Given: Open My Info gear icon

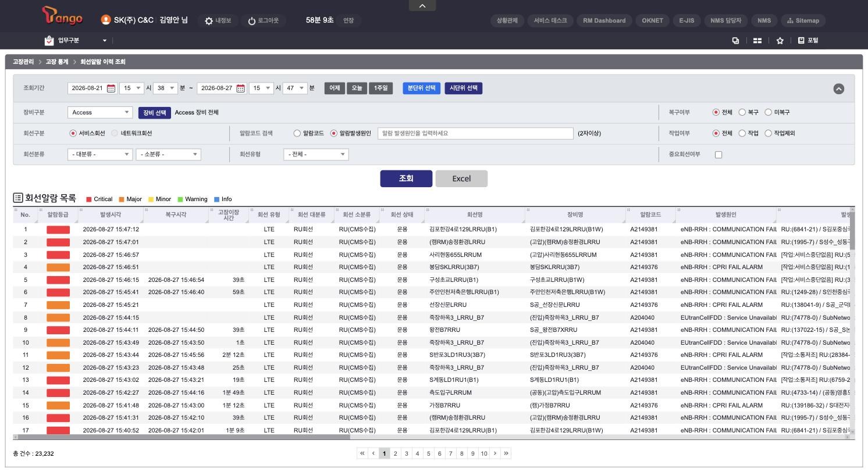Looking at the screenshot, I should (x=209, y=21).
